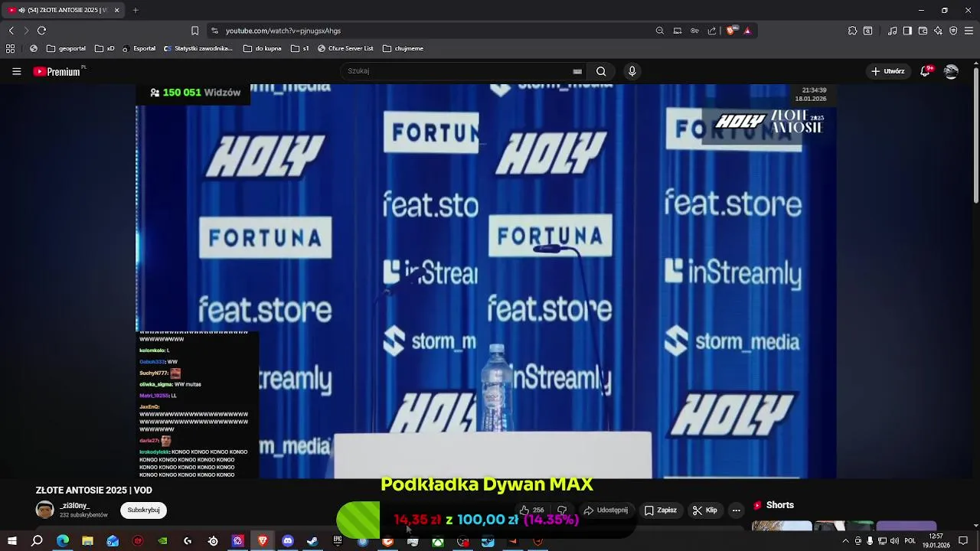This screenshot has height=551, width=980.
Task: Like the video with thumbs-up
Action: point(531,510)
